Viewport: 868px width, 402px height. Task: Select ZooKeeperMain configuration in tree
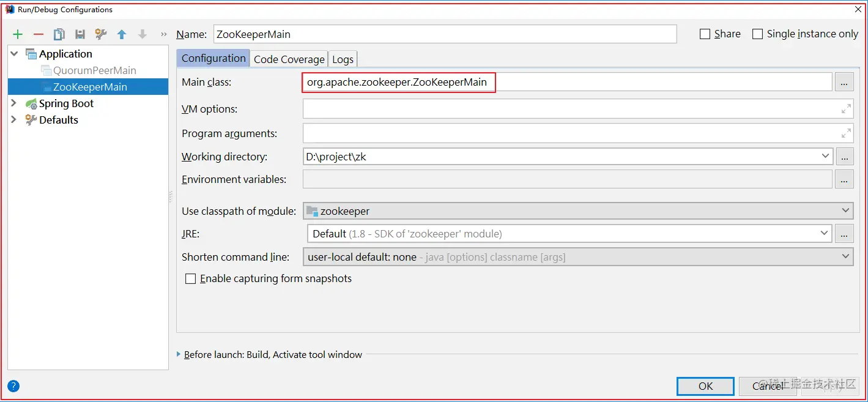click(x=88, y=87)
